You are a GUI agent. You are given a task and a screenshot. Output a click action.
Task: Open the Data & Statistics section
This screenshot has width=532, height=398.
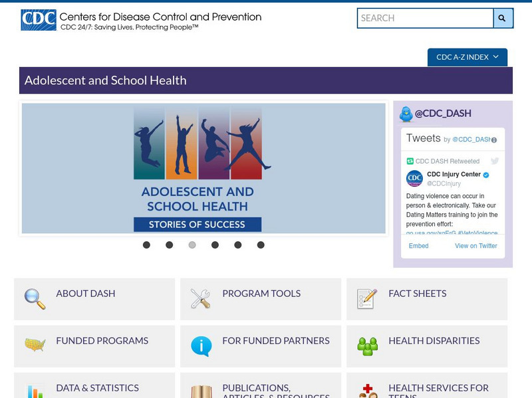94,385
